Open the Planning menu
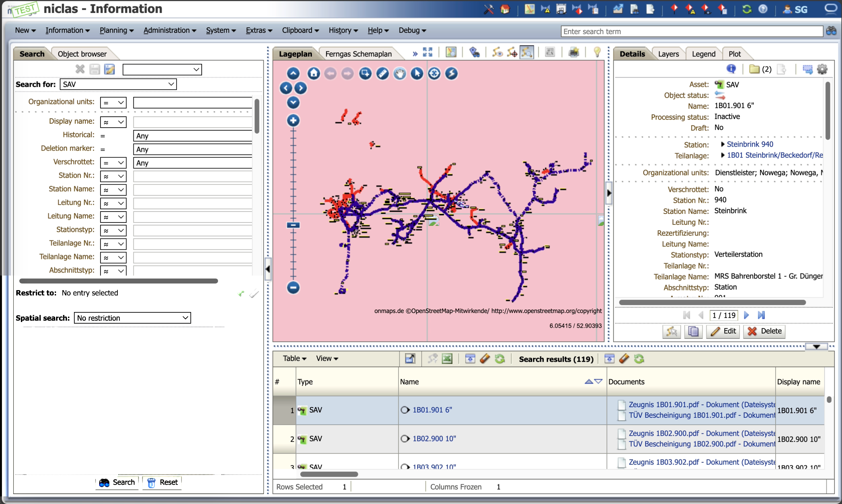 pos(116,31)
